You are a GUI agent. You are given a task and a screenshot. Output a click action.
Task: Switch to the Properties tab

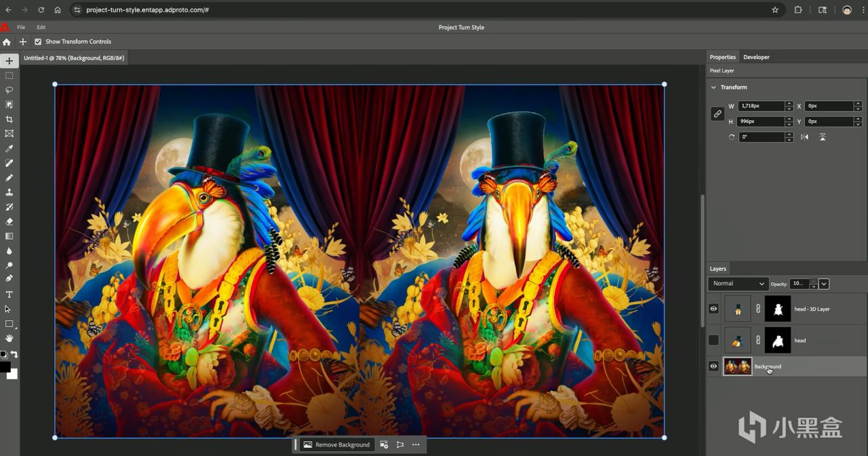click(722, 57)
